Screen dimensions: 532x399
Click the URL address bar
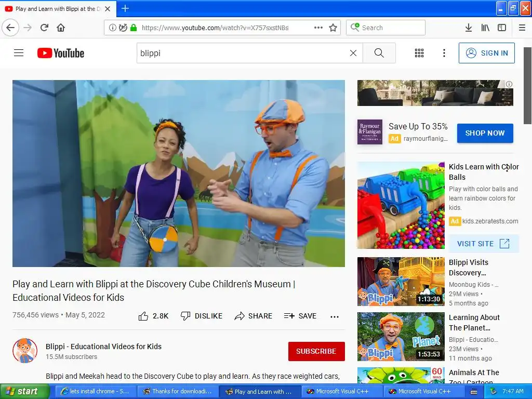222,28
